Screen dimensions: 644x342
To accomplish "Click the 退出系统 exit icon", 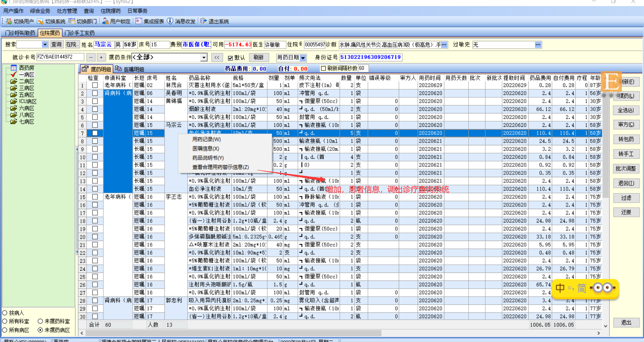I will click(x=204, y=21).
